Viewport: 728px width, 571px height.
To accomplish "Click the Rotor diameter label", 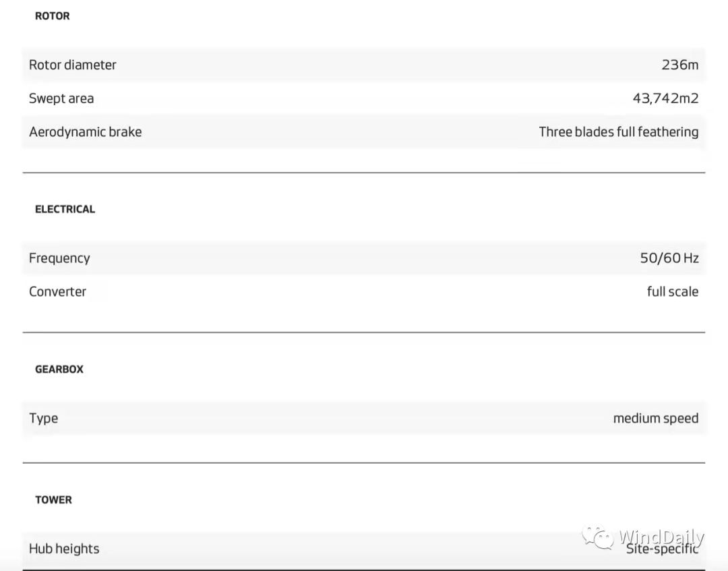I will click(72, 65).
